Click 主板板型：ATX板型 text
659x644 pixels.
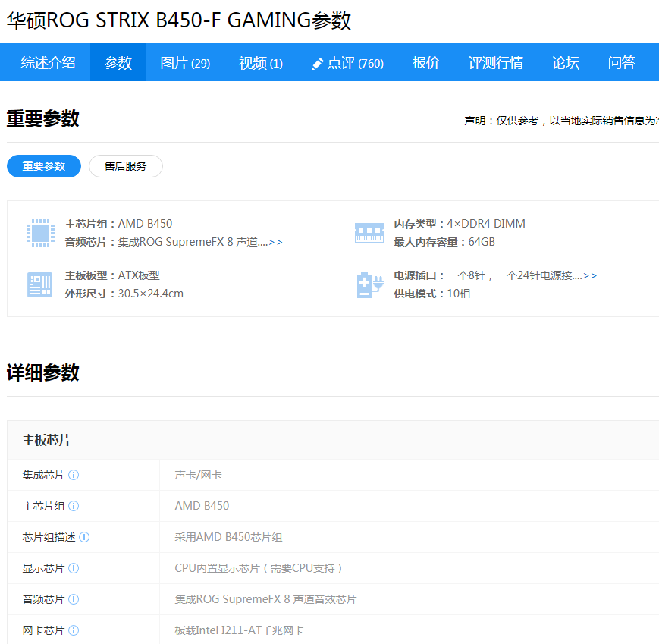(x=112, y=275)
